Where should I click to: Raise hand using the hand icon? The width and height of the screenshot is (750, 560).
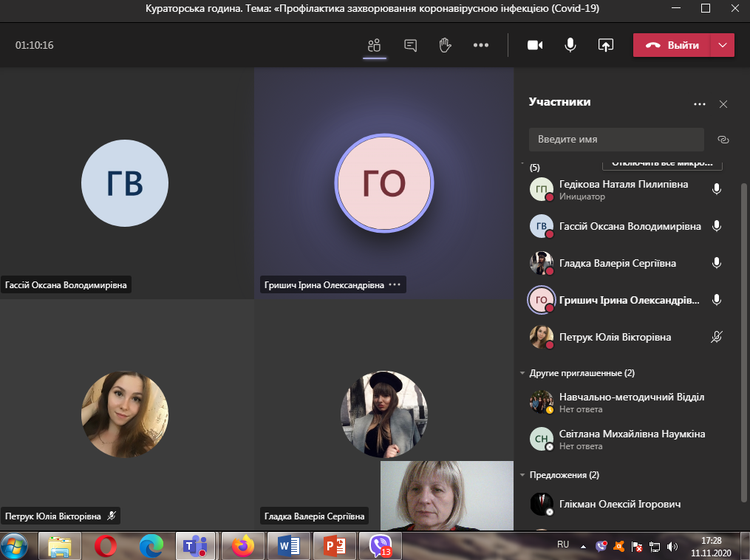click(x=445, y=45)
